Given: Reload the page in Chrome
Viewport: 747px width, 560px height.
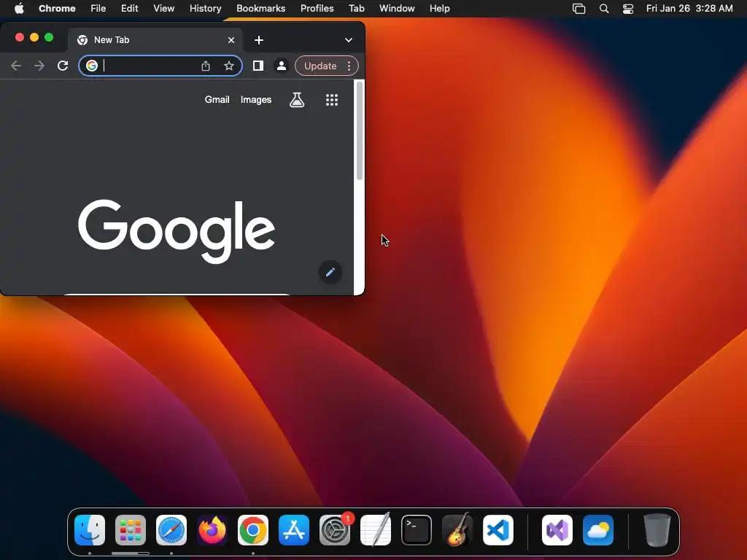Looking at the screenshot, I should [63, 66].
